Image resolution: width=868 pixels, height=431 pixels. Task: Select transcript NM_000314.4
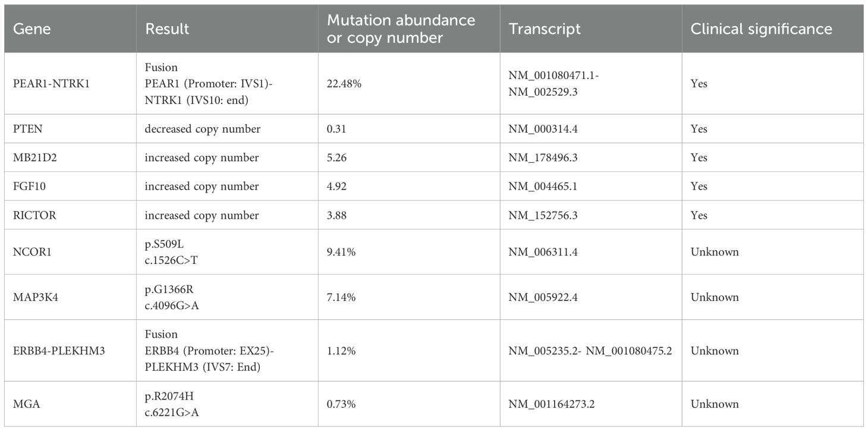[x=543, y=129]
